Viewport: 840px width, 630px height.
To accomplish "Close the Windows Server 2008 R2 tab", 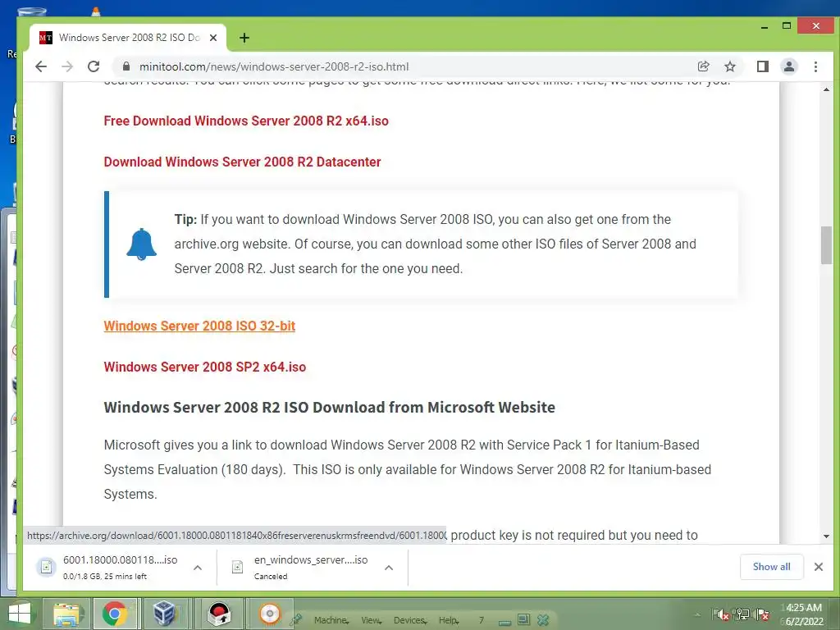I will pos(213,38).
